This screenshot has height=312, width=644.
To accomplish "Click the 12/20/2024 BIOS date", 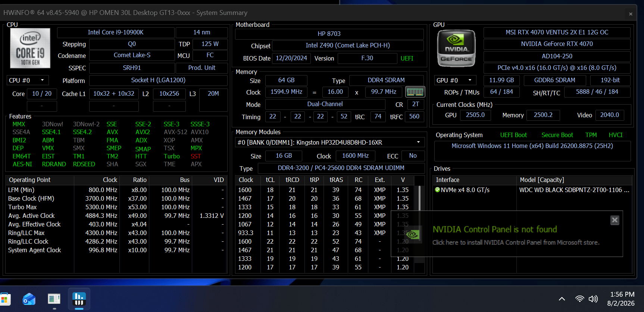I will click(x=291, y=58).
